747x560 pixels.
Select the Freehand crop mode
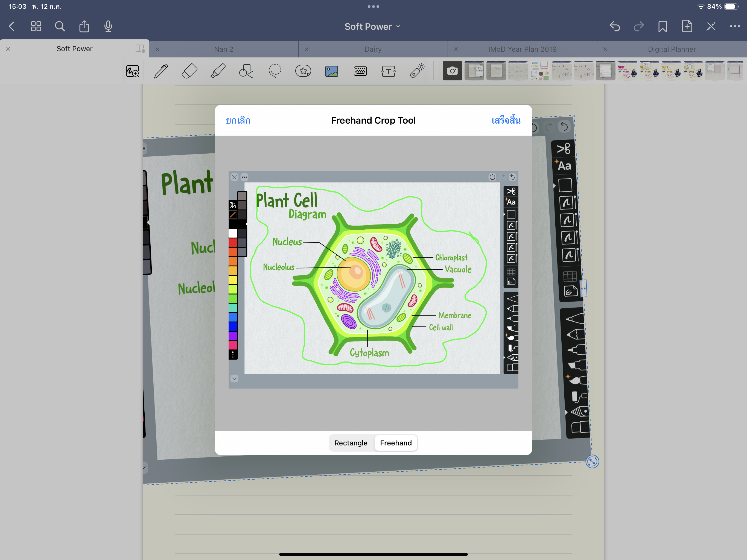[396, 443]
